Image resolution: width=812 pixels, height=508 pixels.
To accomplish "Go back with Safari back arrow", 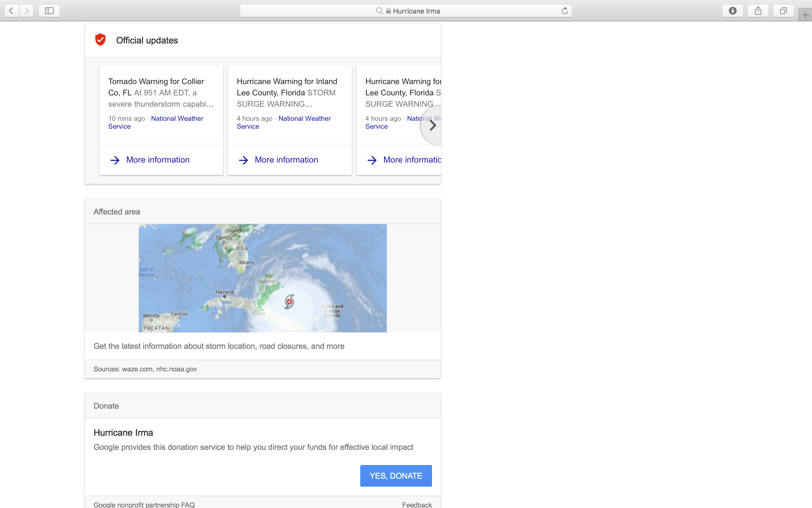I will (x=11, y=11).
